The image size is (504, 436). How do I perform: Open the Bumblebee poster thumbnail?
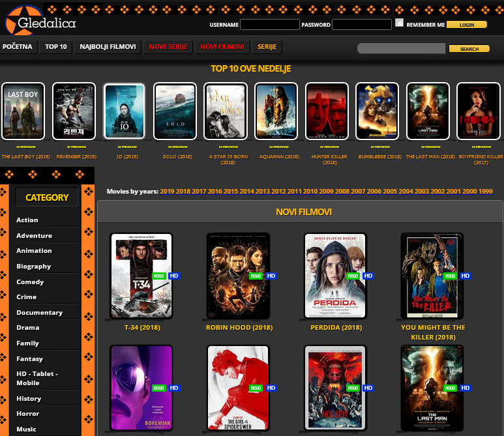378,111
